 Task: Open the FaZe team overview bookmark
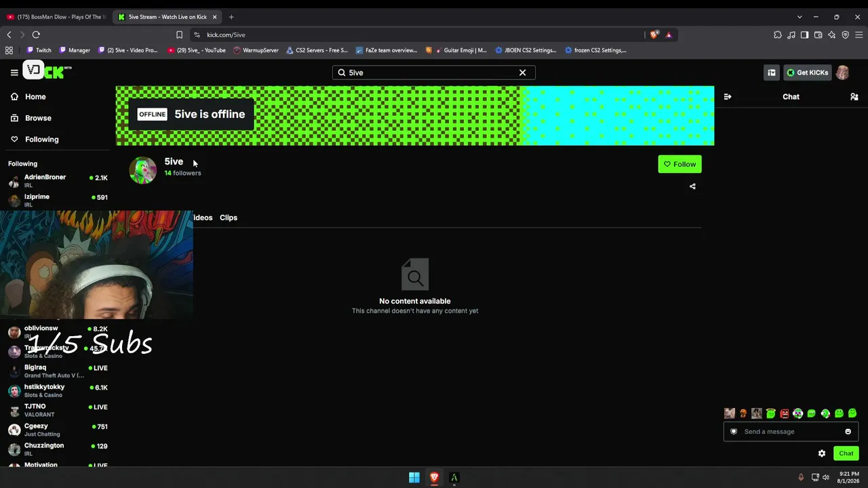[386, 50]
